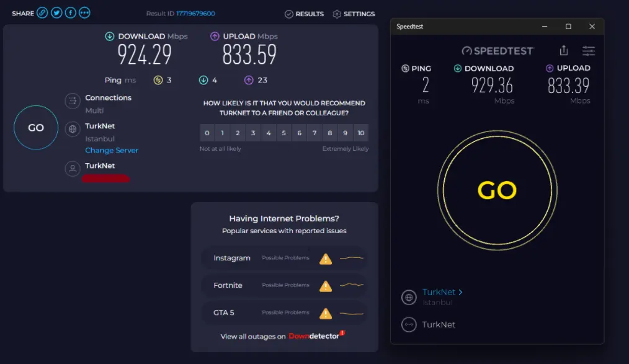
Task: Click the Connections Multi icon
Action: [73, 101]
